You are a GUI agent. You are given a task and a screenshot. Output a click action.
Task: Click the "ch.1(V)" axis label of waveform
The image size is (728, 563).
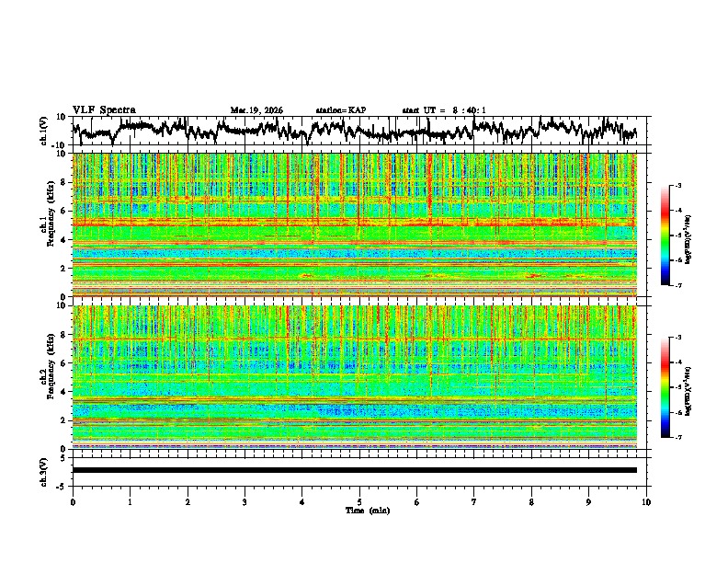44,131
